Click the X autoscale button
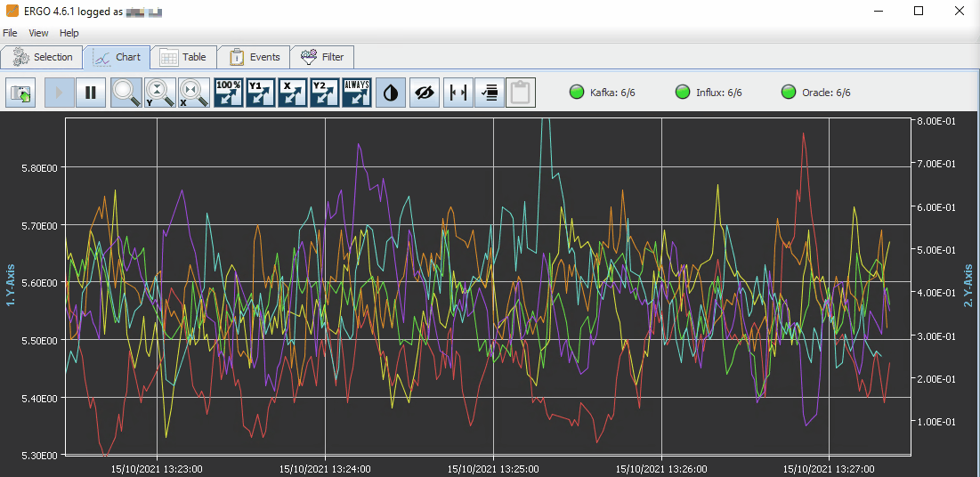 pyautogui.click(x=293, y=93)
